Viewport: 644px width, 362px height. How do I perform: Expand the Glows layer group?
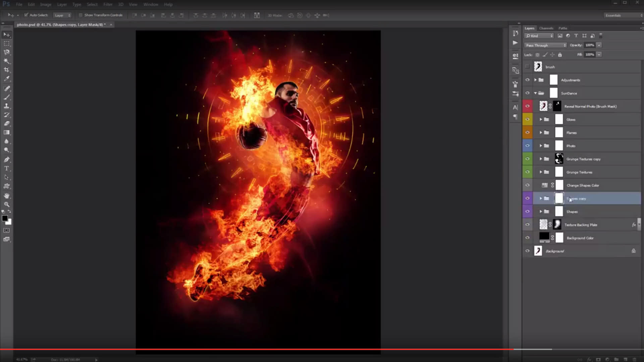coord(541,119)
